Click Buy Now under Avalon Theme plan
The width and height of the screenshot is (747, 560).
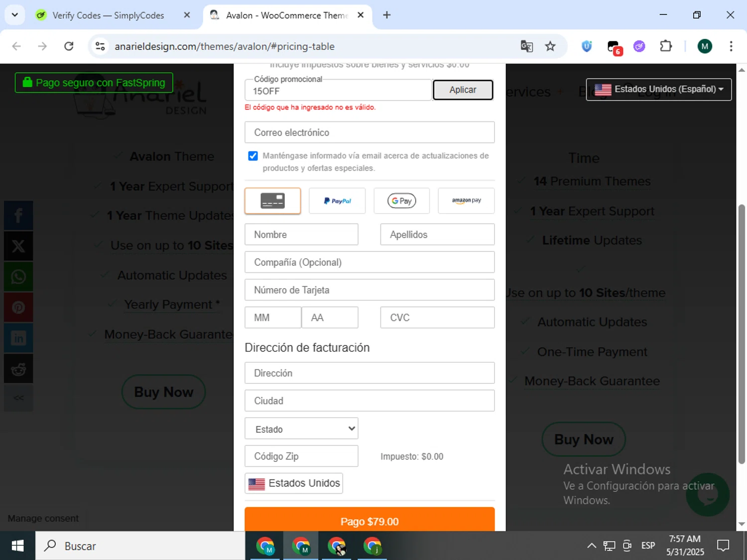point(163,392)
